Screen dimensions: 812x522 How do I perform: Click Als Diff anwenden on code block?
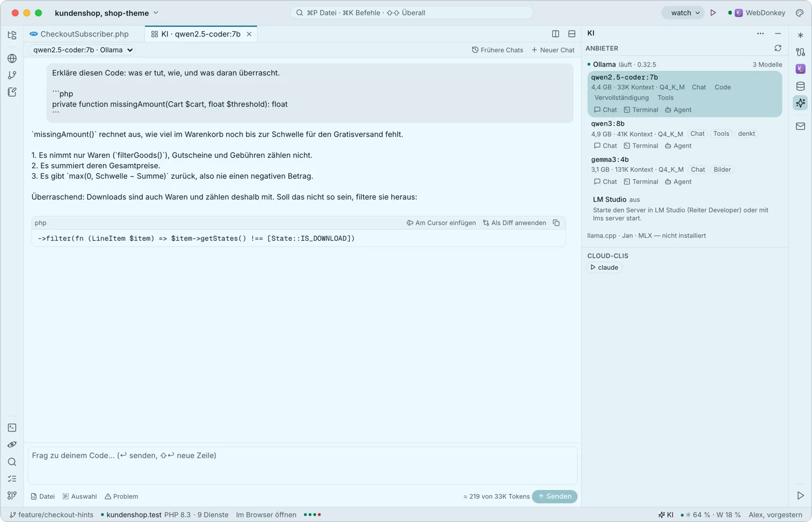(x=514, y=223)
